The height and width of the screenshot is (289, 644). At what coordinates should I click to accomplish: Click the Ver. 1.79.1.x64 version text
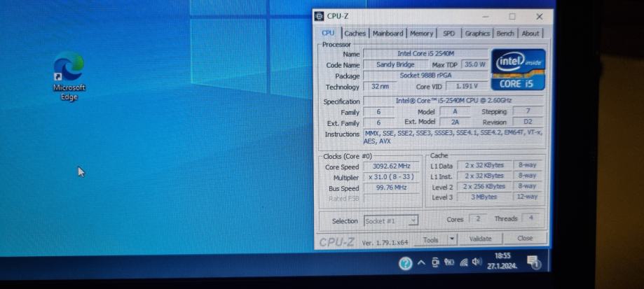tap(385, 243)
